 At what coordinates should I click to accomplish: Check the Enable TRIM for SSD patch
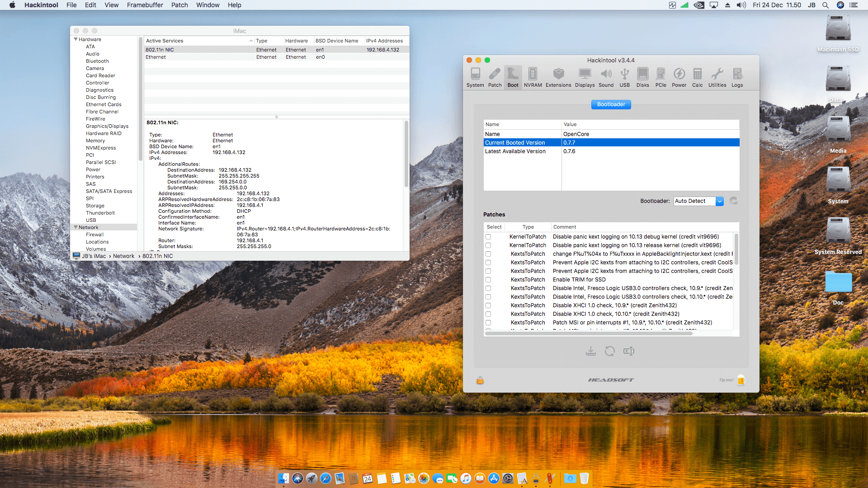[488, 280]
